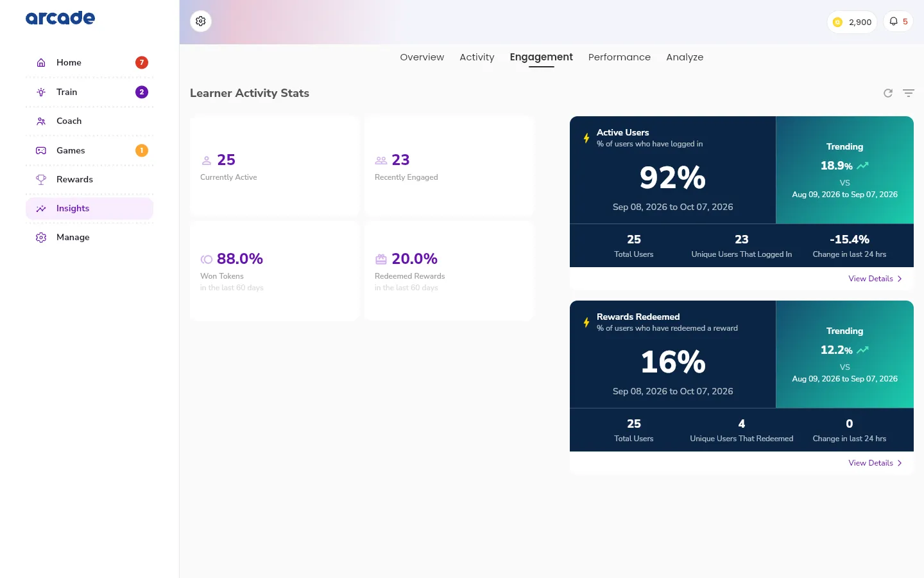Click the Currently Active person icon
This screenshot has width=924, height=578.
(x=207, y=161)
